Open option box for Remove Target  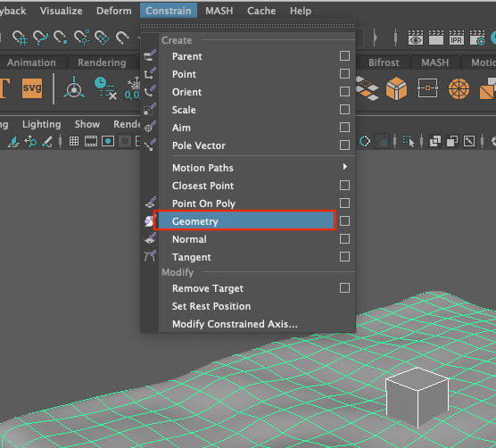(x=344, y=288)
